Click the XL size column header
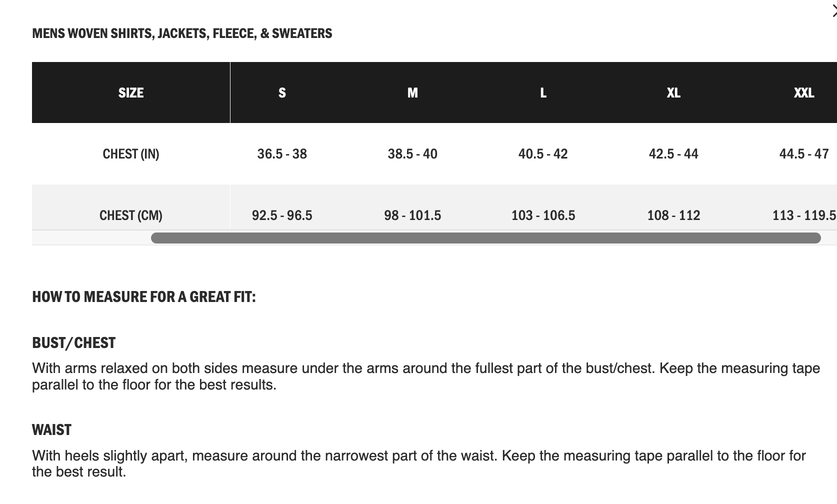The height and width of the screenshot is (504, 837). 673,92
